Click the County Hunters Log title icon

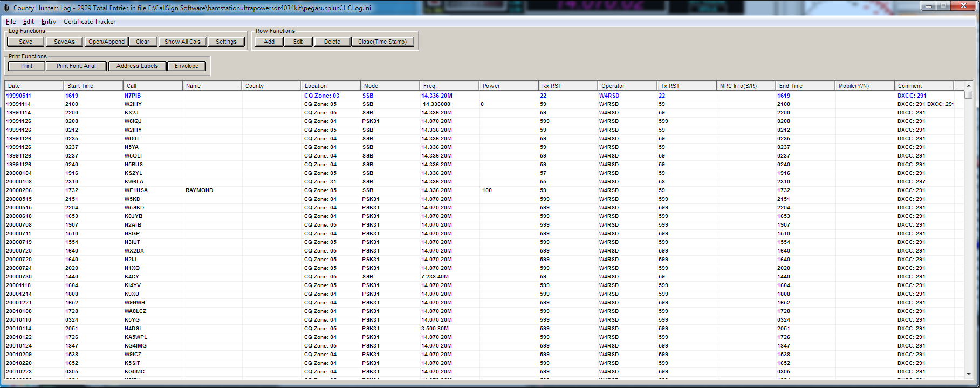tap(6, 8)
